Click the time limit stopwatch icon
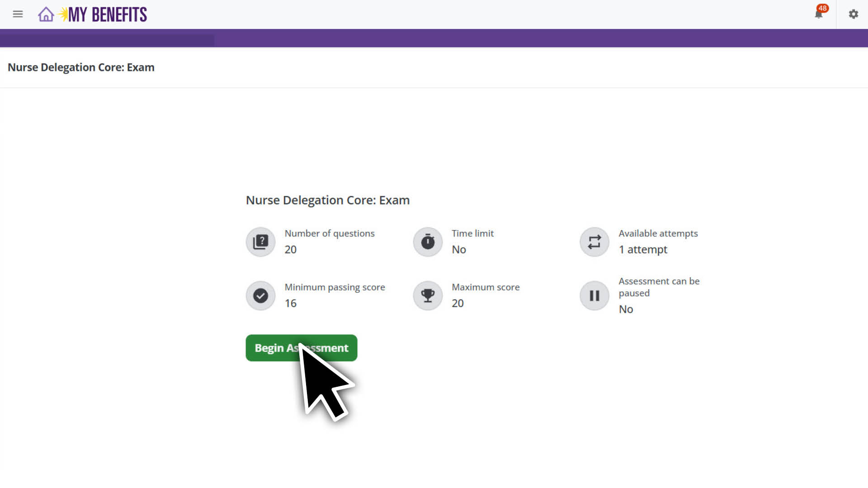868x488 pixels. (x=428, y=242)
